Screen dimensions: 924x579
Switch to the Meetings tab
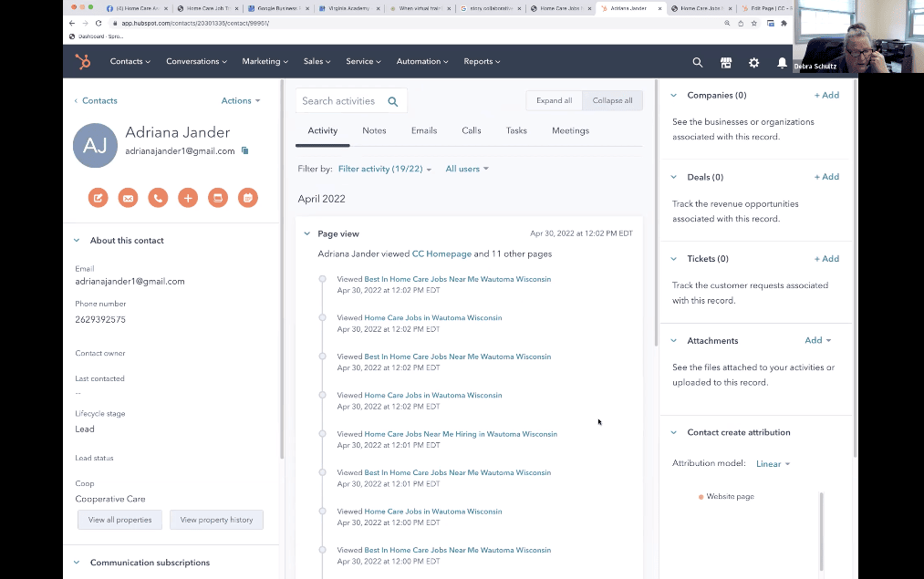point(570,130)
